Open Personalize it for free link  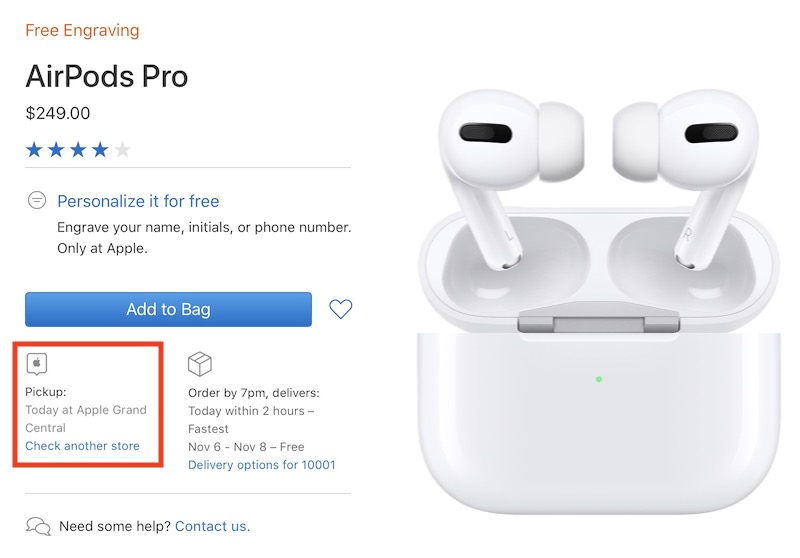pos(138,201)
